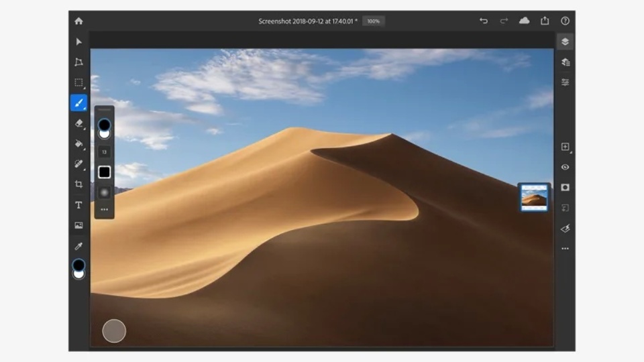
Task: Click the background white color chip in toolbar
Action: [x=78, y=275]
